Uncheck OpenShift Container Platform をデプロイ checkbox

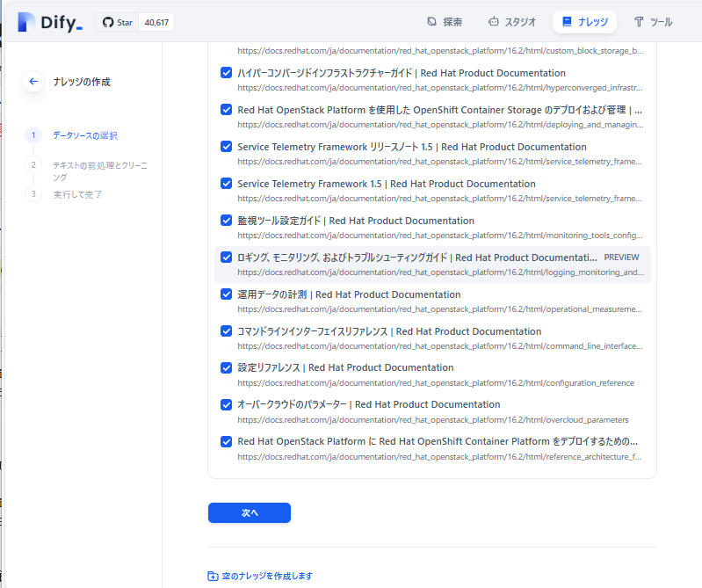(x=226, y=441)
